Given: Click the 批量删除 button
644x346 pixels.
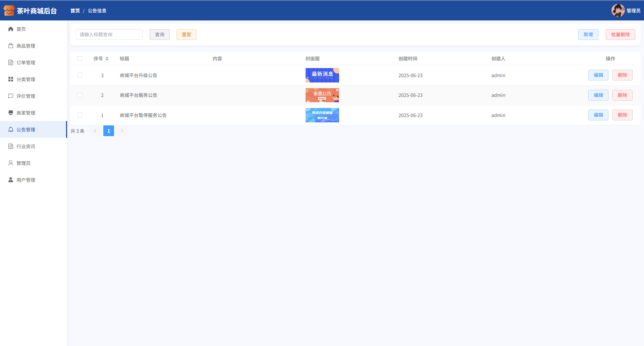Looking at the screenshot, I should (x=620, y=35).
